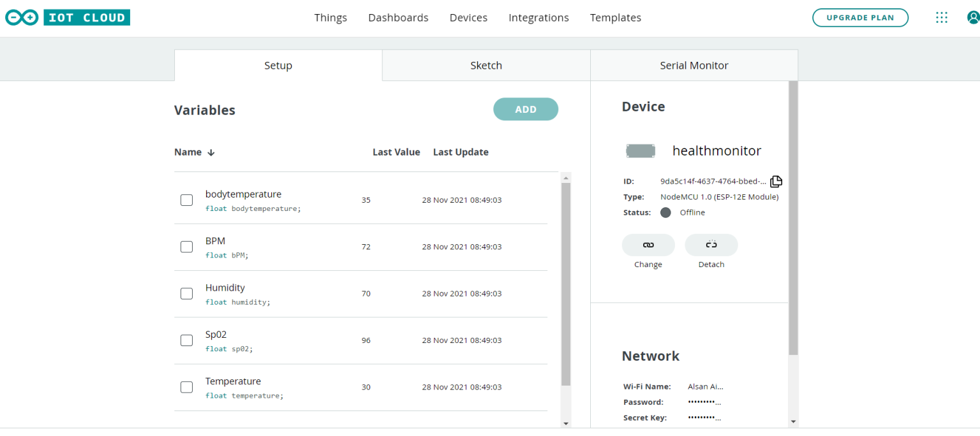Check the Humidity variable checkbox
The image size is (980, 436).
click(x=186, y=293)
